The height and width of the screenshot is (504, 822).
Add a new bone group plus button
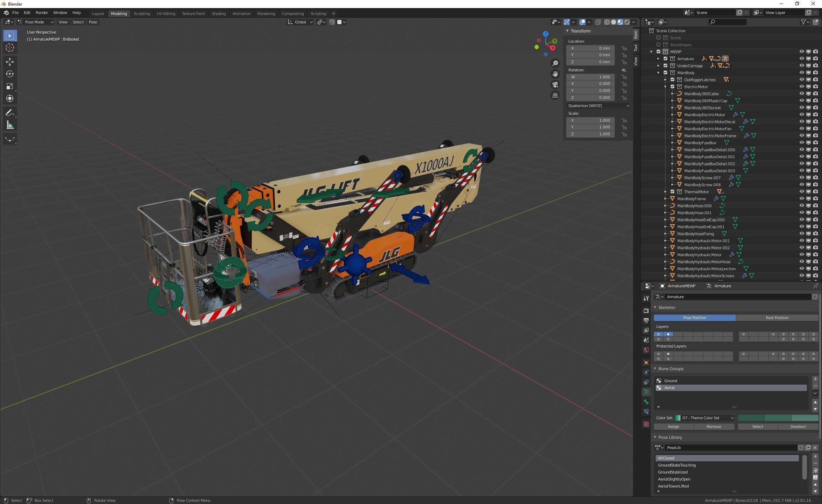tap(815, 379)
